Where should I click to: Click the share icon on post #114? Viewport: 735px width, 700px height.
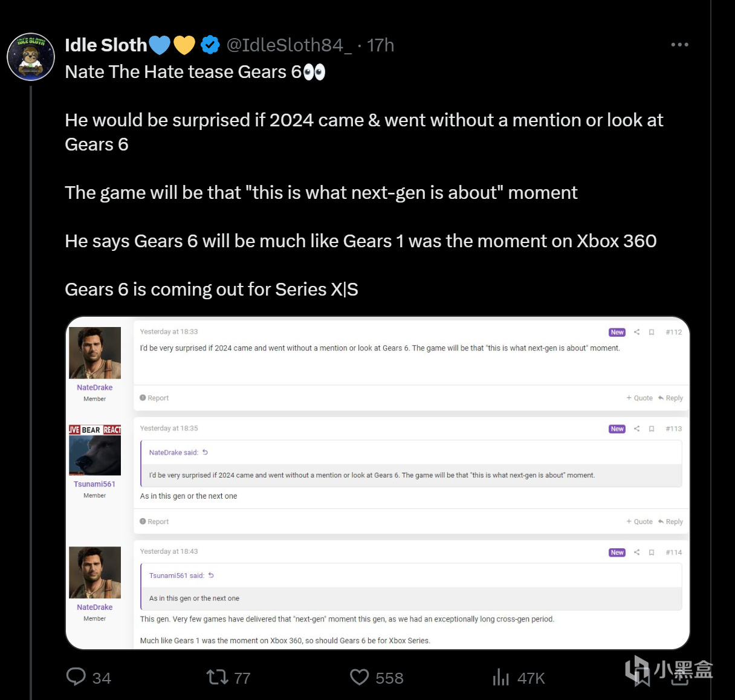636,553
